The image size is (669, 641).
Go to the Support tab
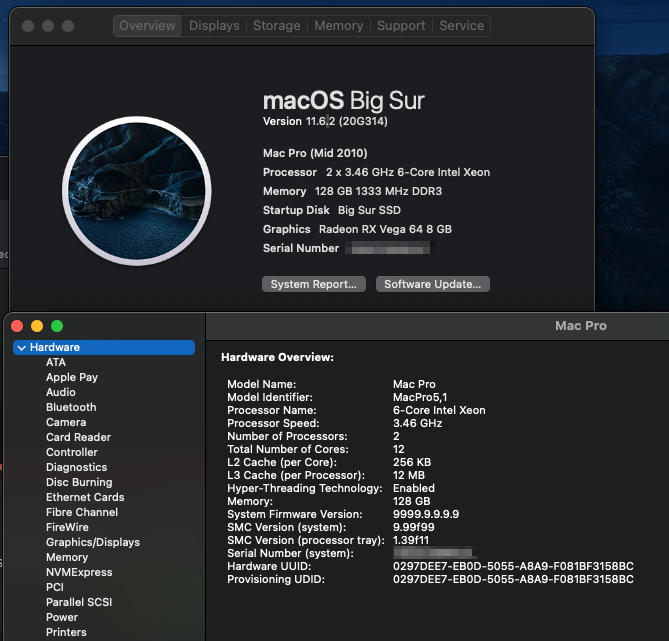tap(401, 26)
